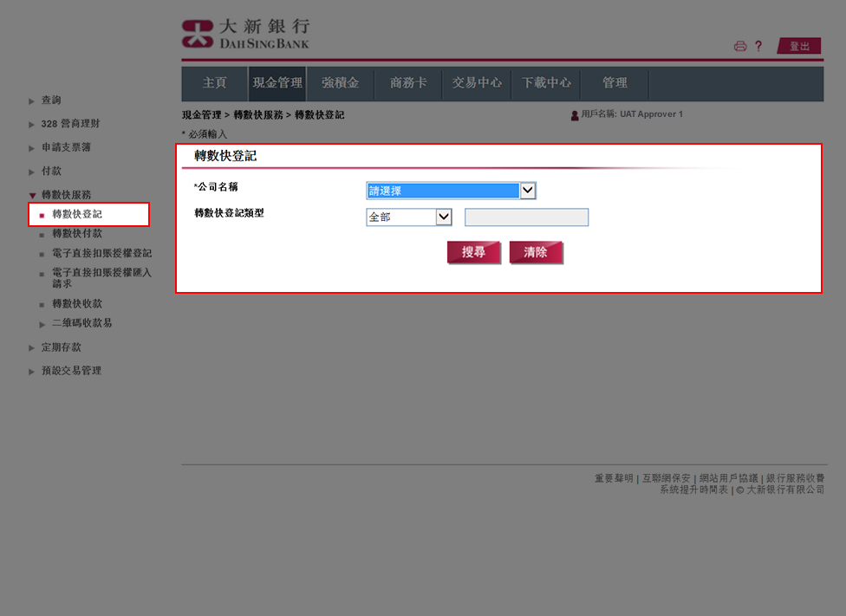Click the 清除 clear button
The width and height of the screenshot is (846, 616).
click(537, 250)
